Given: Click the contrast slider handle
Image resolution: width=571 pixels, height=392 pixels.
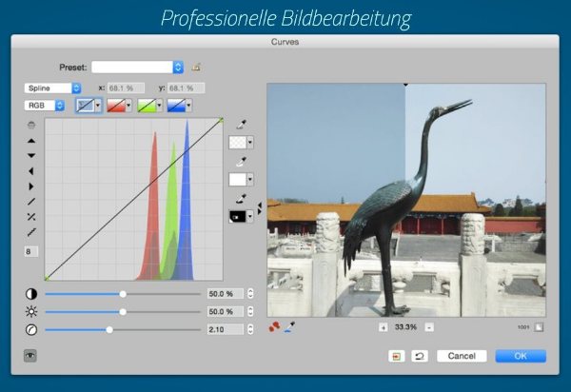Looking at the screenshot, I should coord(123,294).
